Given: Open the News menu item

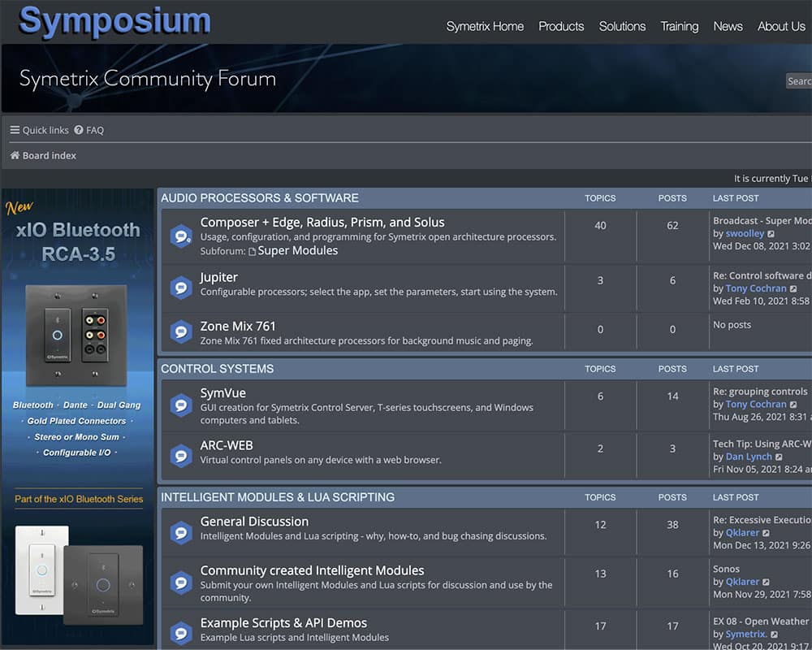Looking at the screenshot, I should pos(728,26).
